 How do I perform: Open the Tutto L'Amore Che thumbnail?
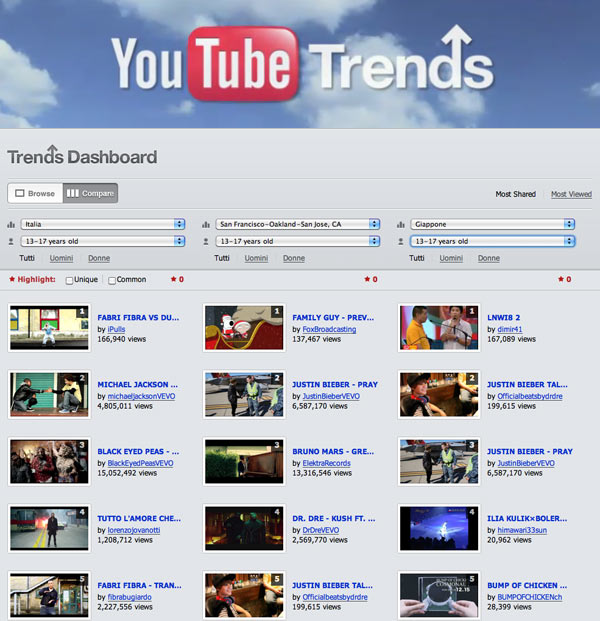pos(49,528)
